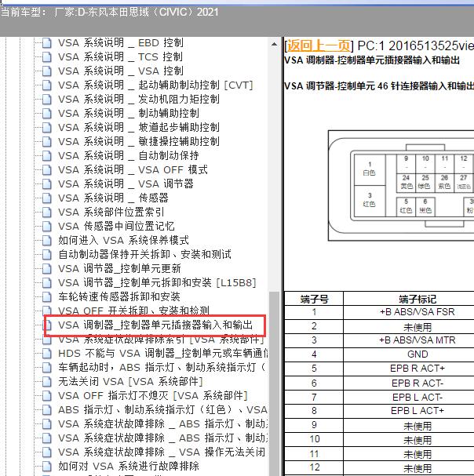Click page icon beside 自动制动保持
474x476 pixels.
click(46, 156)
